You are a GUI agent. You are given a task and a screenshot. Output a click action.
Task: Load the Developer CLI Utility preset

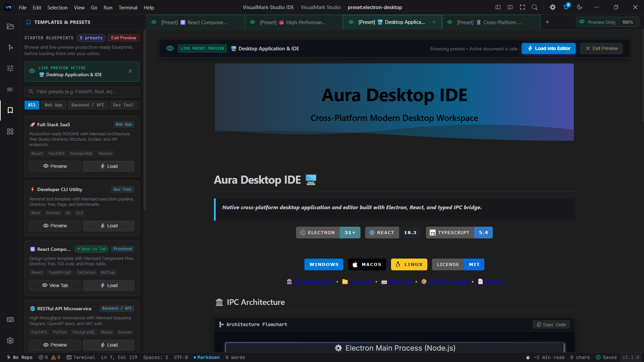click(109, 226)
